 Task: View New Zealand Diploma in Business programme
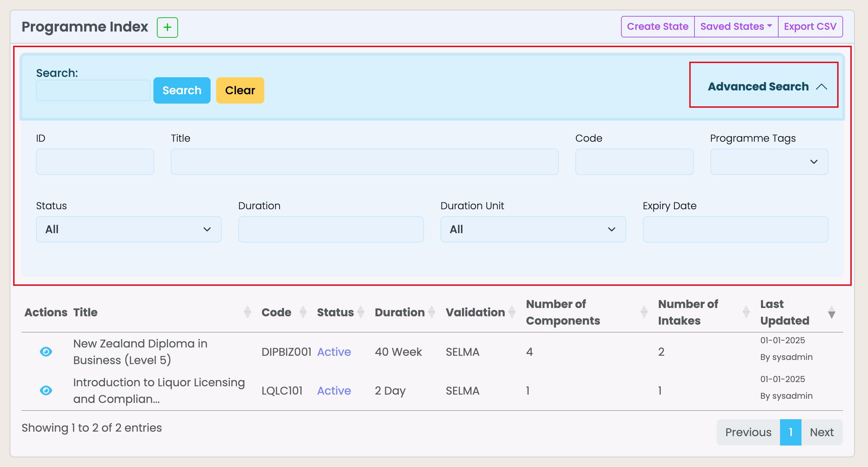point(46,352)
